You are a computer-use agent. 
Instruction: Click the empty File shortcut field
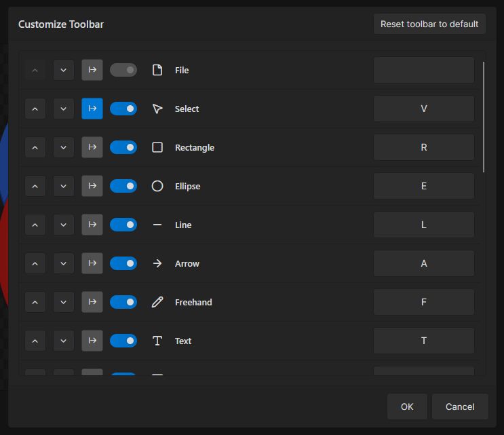click(x=424, y=70)
